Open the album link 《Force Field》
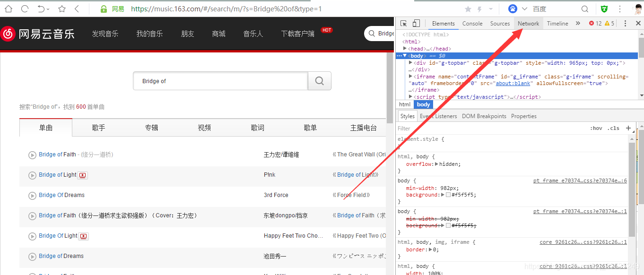Image resolution: width=644 pixels, height=275 pixels. (351, 195)
